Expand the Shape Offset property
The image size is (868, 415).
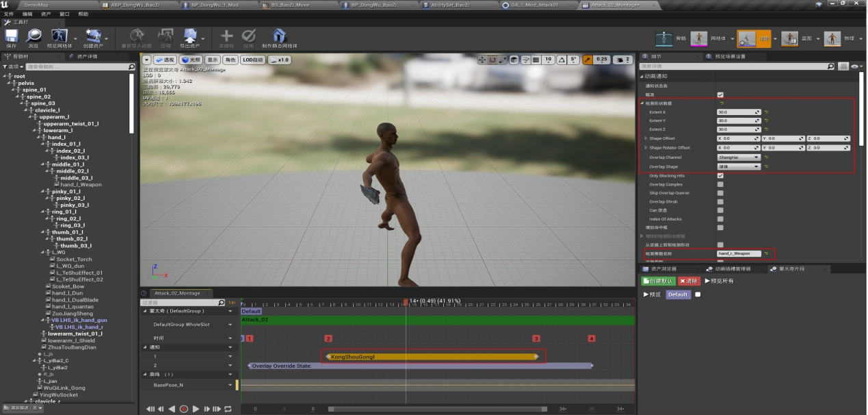point(646,138)
